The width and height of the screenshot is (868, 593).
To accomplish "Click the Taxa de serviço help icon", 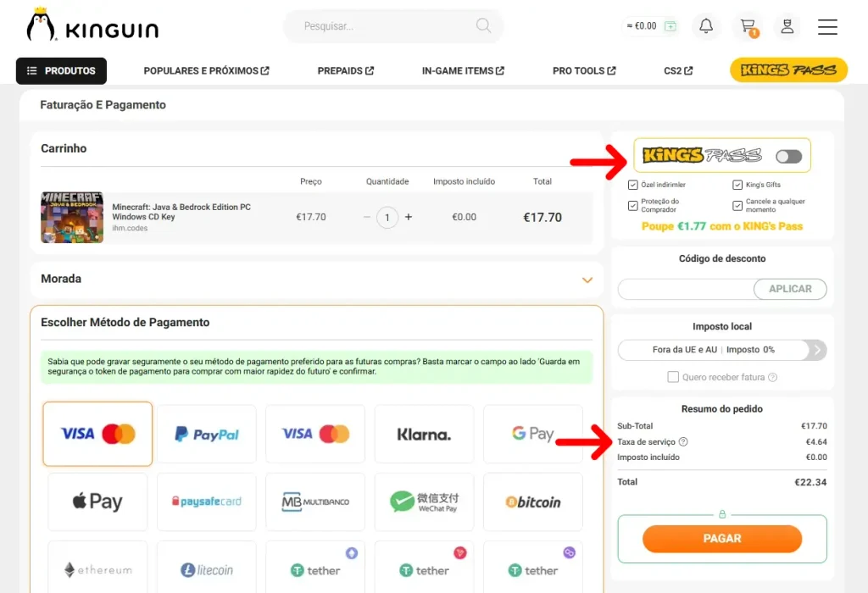I will pyautogui.click(x=683, y=441).
